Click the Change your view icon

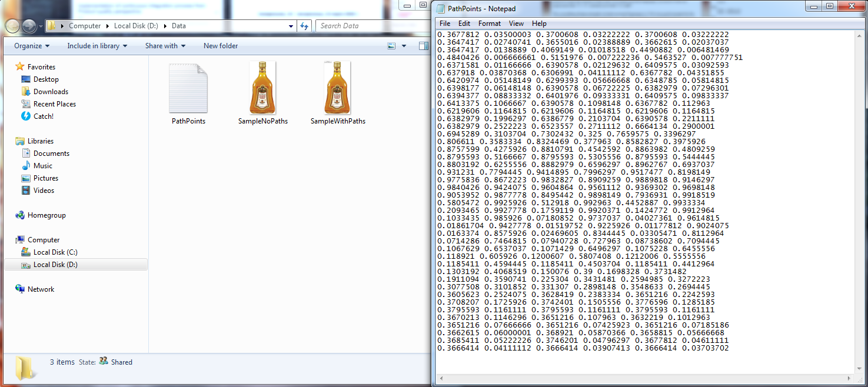pos(391,46)
